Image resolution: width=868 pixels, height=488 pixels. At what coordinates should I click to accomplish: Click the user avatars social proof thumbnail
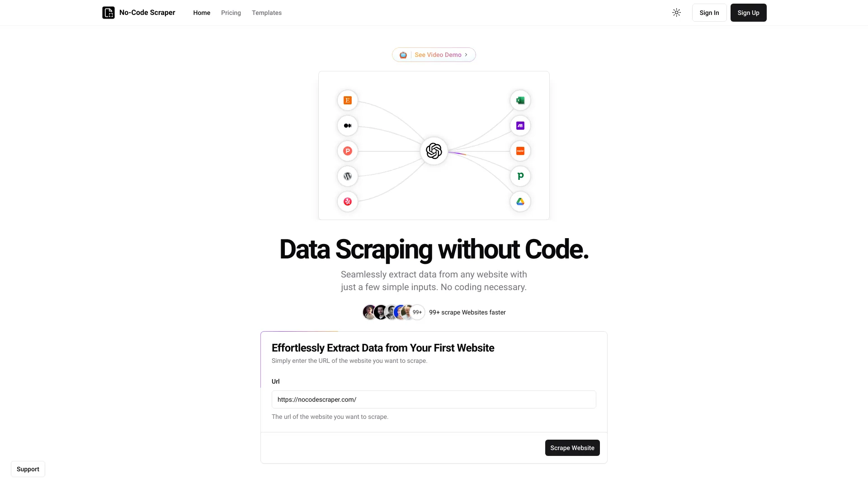pyautogui.click(x=393, y=312)
